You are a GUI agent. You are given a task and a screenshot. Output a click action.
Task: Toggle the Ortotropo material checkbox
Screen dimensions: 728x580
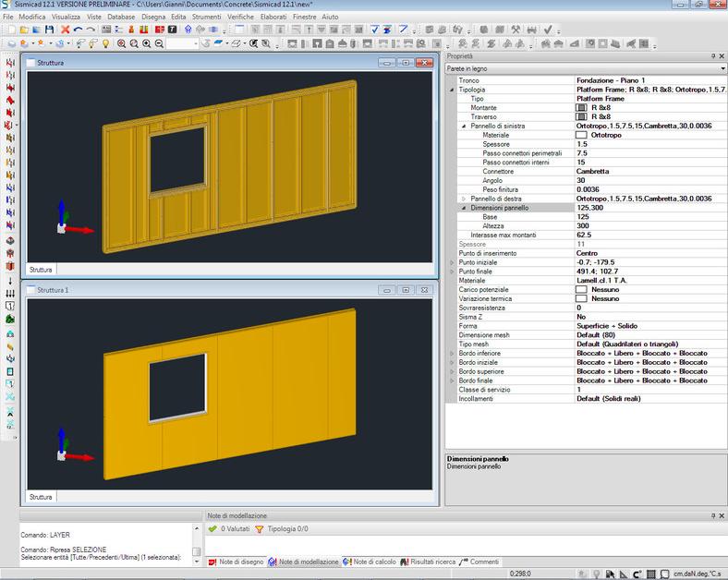click(x=581, y=135)
